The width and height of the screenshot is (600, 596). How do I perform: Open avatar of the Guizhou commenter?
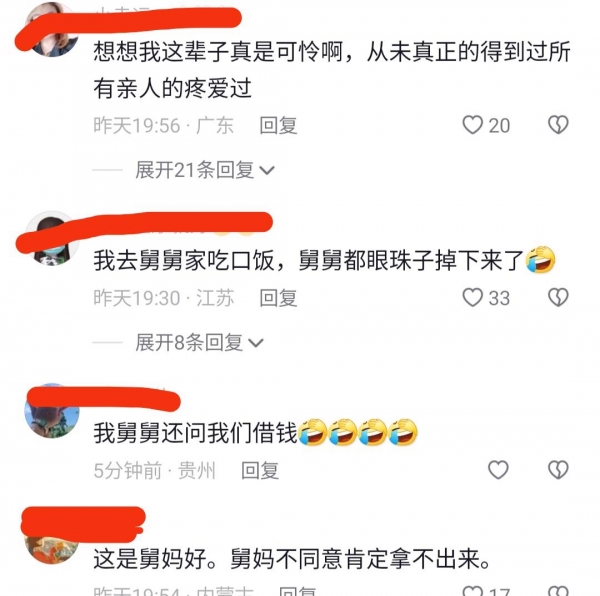52,411
